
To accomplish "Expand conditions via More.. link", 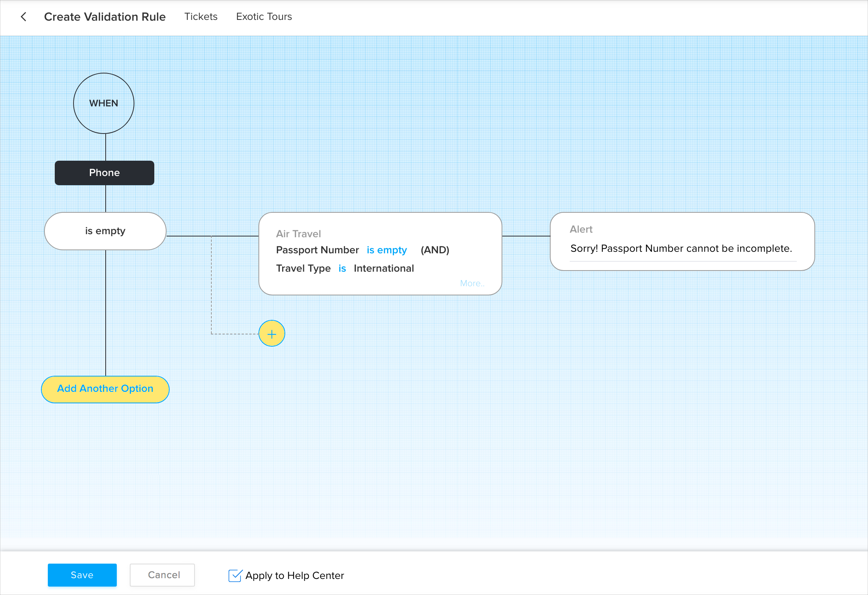I will (x=472, y=284).
